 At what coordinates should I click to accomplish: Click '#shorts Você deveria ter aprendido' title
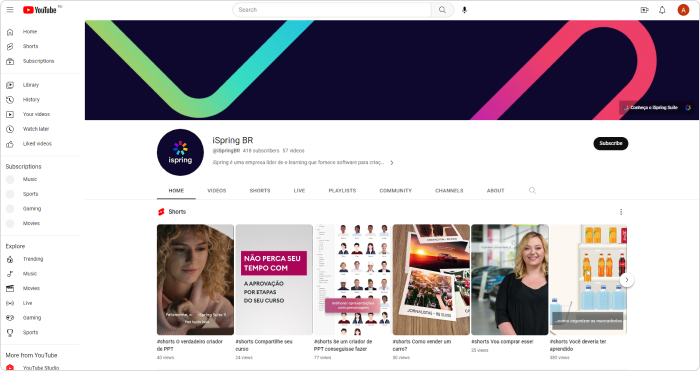point(578,345)
